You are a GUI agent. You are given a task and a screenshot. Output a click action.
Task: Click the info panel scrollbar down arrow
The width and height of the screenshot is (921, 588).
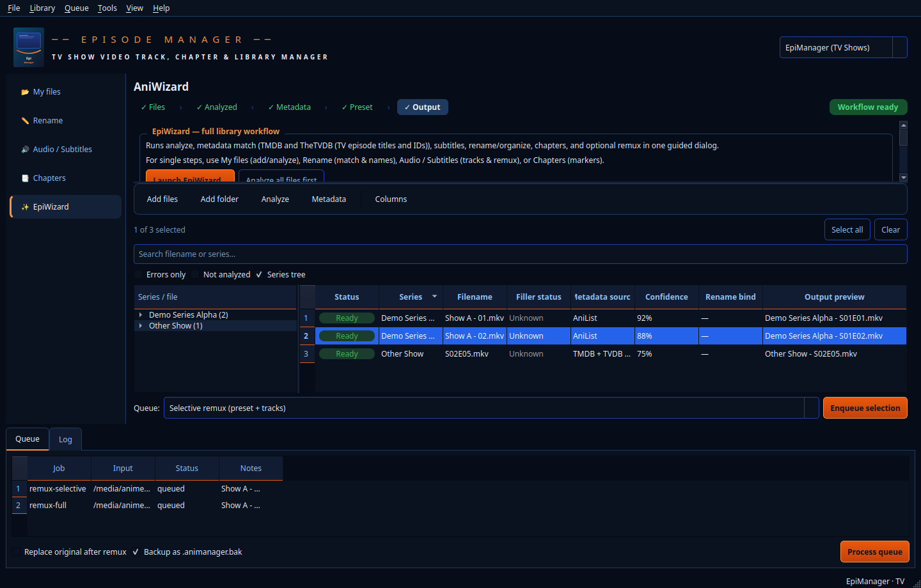[904, 178]
